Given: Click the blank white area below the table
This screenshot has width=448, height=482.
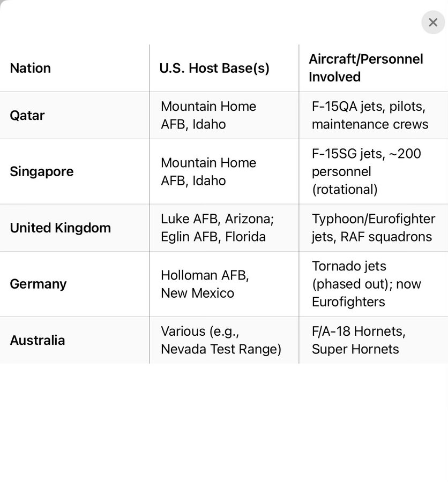Looking at the screenshot, I should point(224,423).
